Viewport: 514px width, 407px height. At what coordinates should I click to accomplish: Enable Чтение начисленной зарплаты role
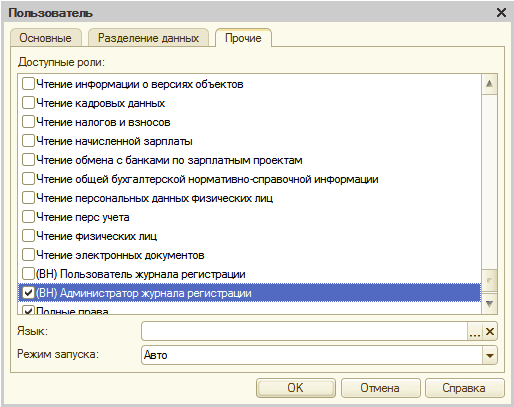tap(28, 141)
